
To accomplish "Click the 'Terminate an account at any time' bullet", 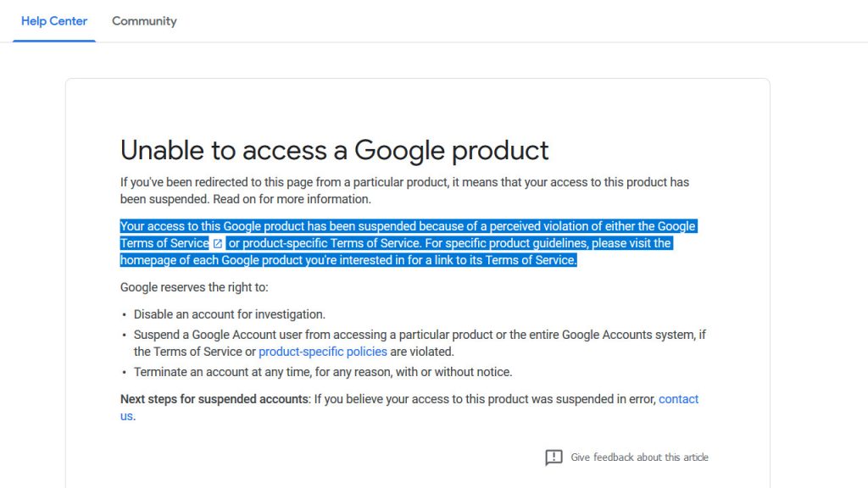I will click(x=323, y=373).
